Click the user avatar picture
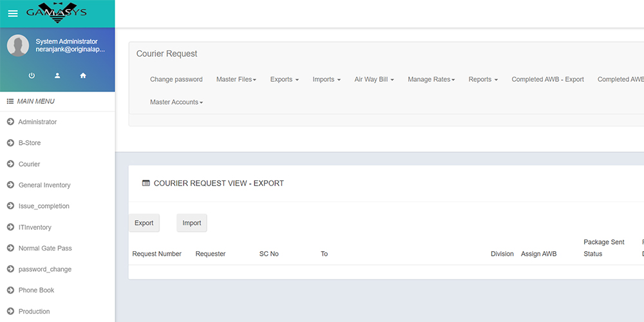Viewport: 644px width, 322px height. (x=18, y=46)
